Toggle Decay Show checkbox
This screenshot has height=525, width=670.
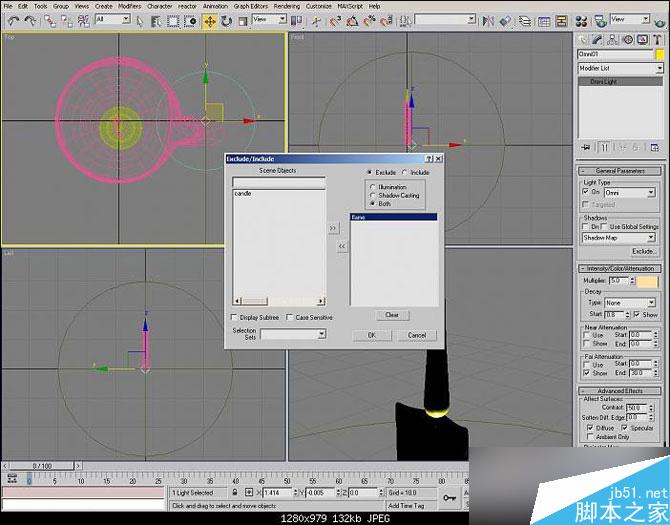point(637,314)
